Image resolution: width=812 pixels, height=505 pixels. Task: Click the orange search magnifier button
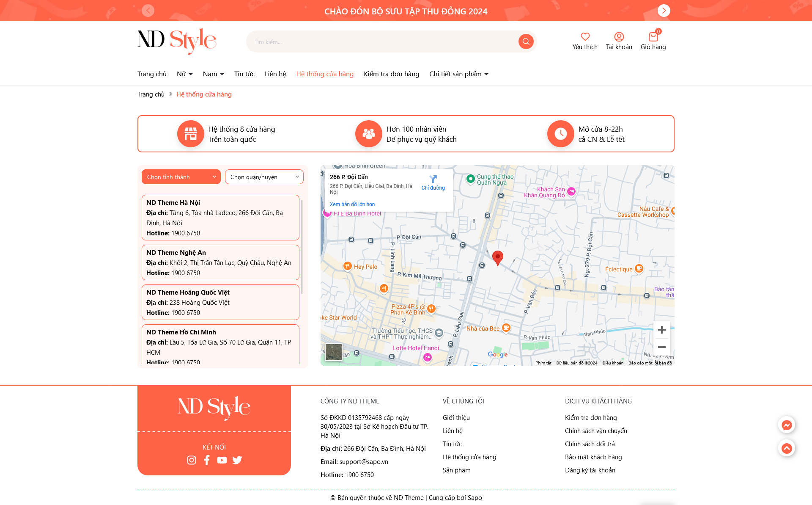(526, 41)
